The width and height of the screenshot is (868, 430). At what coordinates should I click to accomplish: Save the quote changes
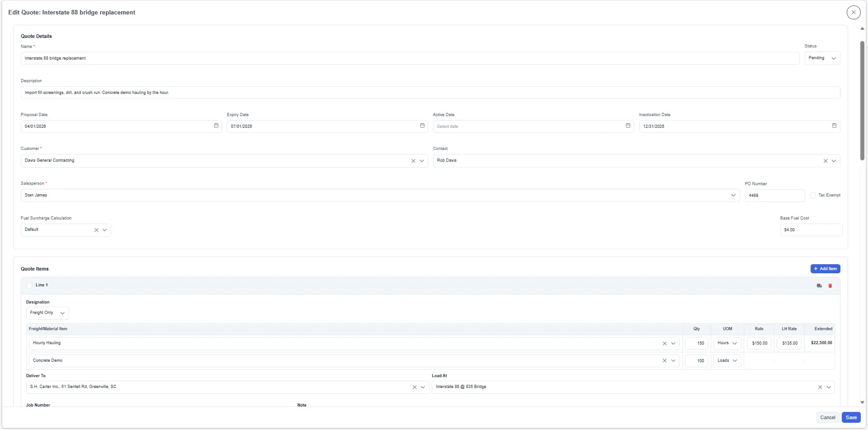click(851, 418)
